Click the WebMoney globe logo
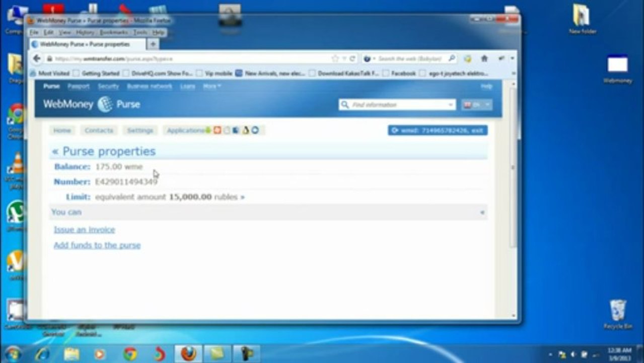Screen dimensions: 644x363 tap(105, 104)
